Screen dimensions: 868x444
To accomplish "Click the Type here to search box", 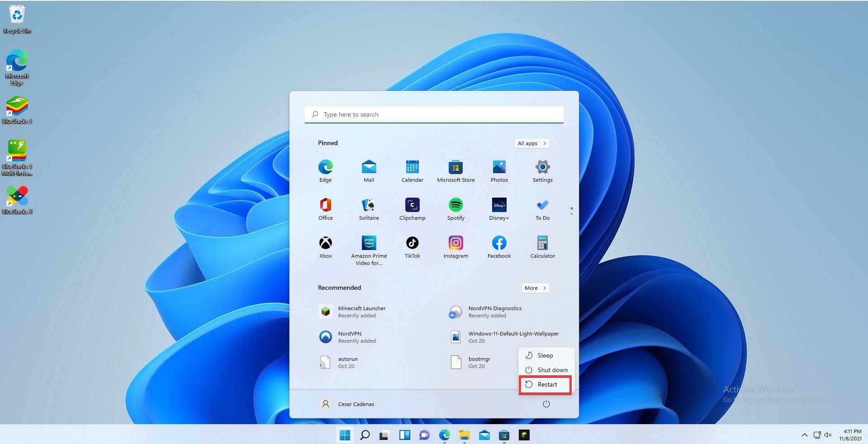I will click(x=434, y=115).
